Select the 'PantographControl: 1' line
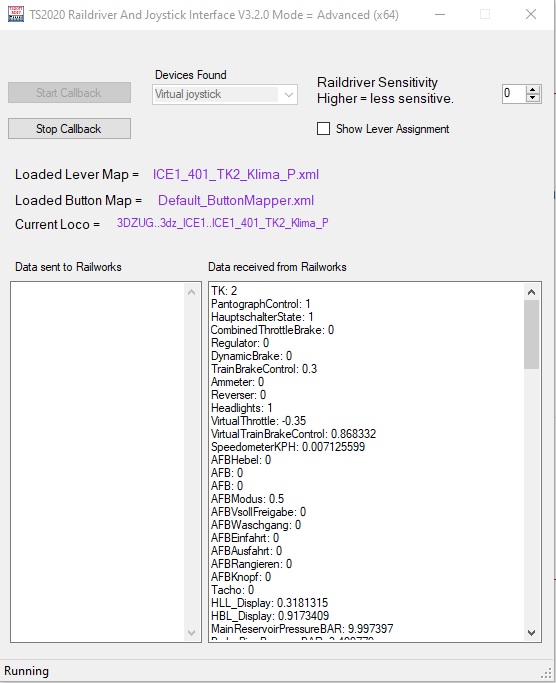The image size is (556, 683). tap(261, 304)
